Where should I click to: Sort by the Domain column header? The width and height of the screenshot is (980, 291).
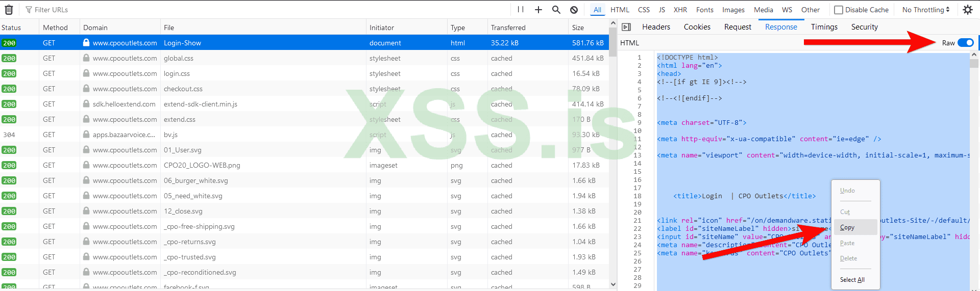pyautogui.click(x=120, y=28)
